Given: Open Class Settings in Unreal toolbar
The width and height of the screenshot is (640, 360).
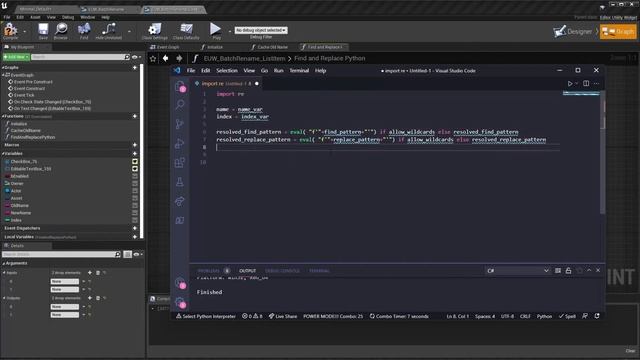Looking at the screenshot, I should 155,31.
